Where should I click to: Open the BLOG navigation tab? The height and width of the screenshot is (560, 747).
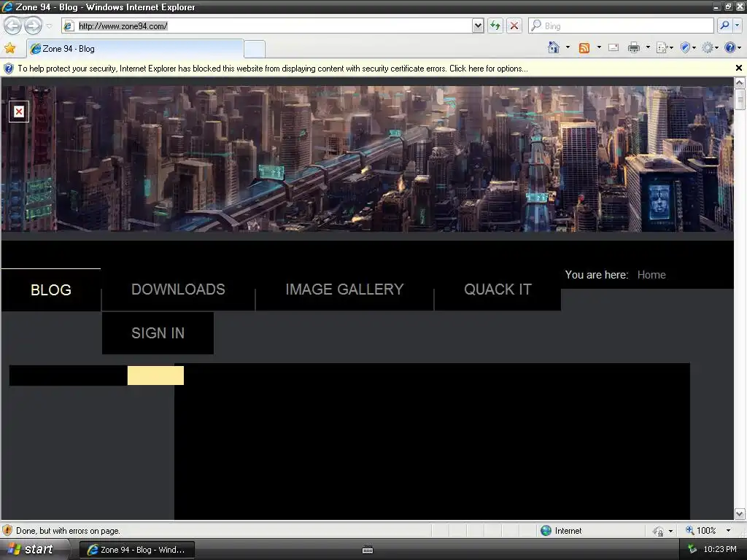point(51,290)
